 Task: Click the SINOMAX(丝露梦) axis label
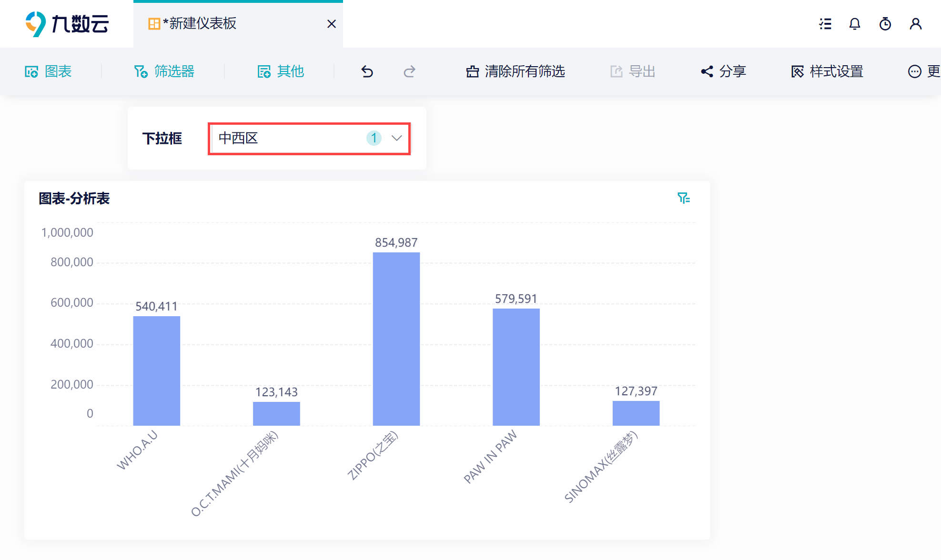pyautogui.click(x=600, y=467)
